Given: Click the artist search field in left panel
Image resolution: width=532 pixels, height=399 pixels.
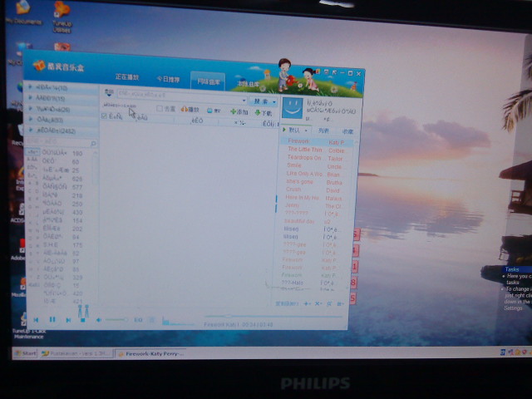Looking at the screenshot, I should pos(57,141).
